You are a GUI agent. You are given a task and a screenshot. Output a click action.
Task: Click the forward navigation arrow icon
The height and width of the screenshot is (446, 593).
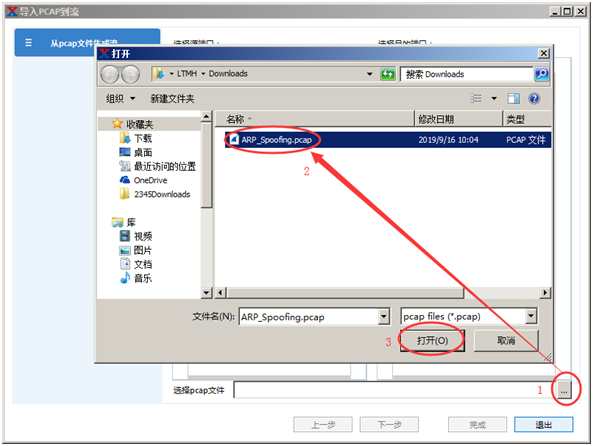click(x=130, y=74)
